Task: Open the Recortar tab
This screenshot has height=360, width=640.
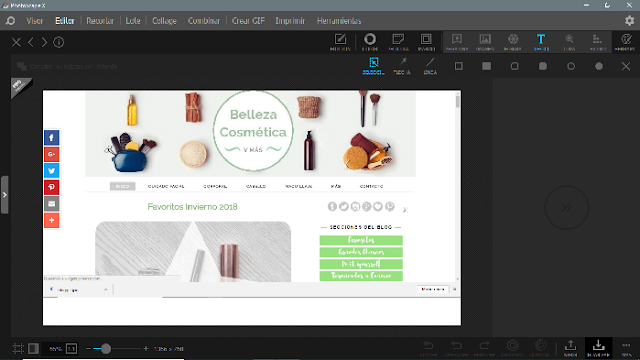Action: (100, 21)
